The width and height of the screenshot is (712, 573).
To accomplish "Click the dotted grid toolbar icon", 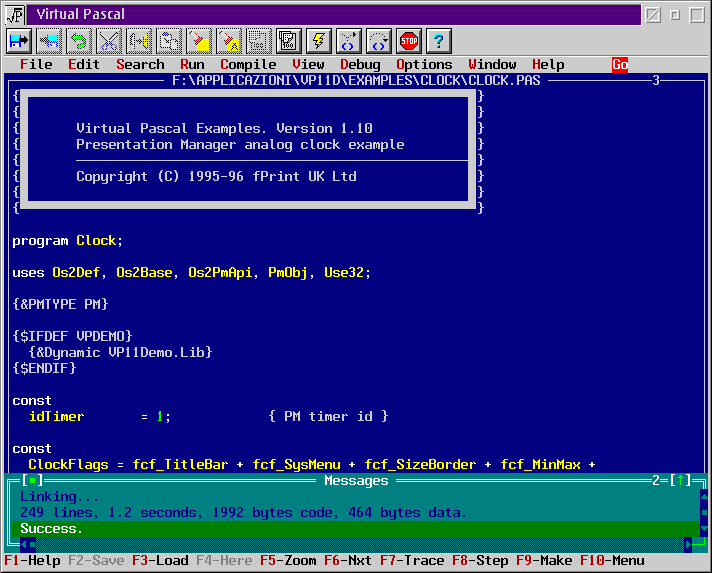I will tap(259, 41).
